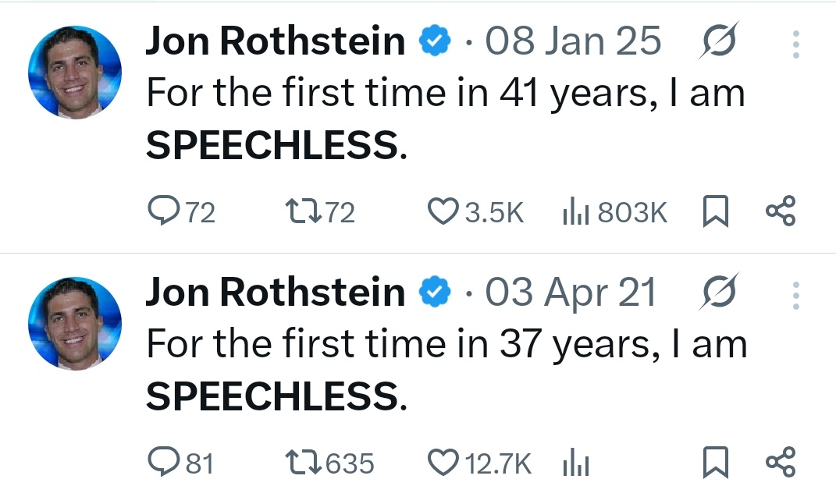Bookmark the 08 Jan 25 tweet

click(714, 211)
